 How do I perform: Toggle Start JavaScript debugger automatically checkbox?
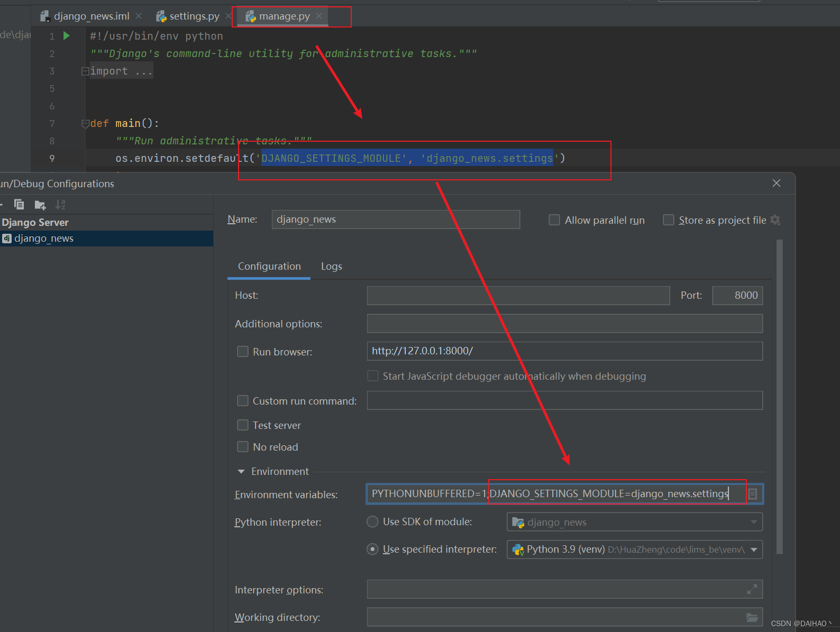(x=373, y=376)
